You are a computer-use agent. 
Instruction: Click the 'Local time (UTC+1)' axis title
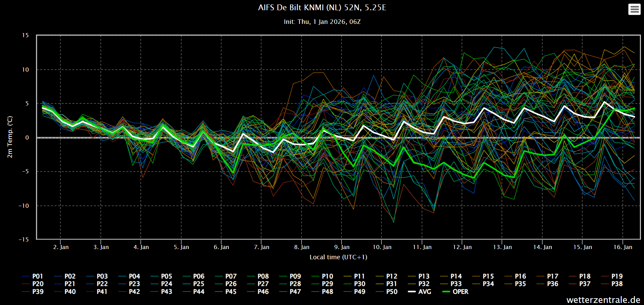(338, 257)
